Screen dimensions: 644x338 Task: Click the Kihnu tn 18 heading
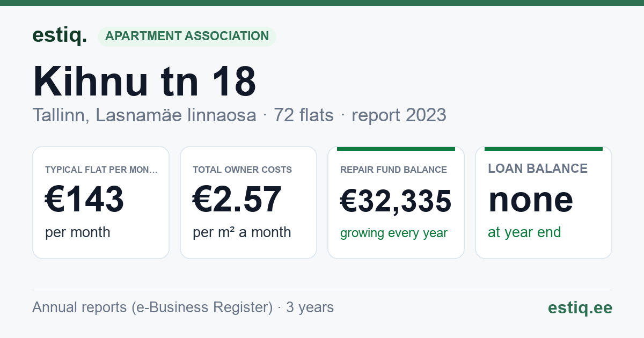tap(144, 81)
